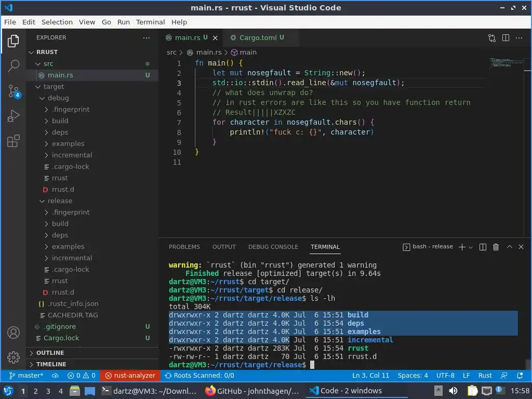Change end of line sequence LF
The image size is (532, 399).
[466, 375]
